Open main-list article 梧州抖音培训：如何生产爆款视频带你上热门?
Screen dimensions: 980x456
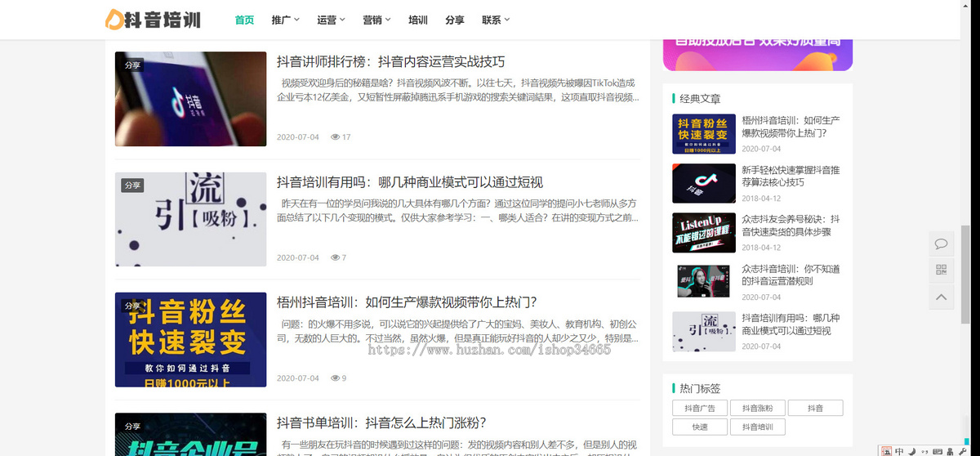tap(407, 302)
